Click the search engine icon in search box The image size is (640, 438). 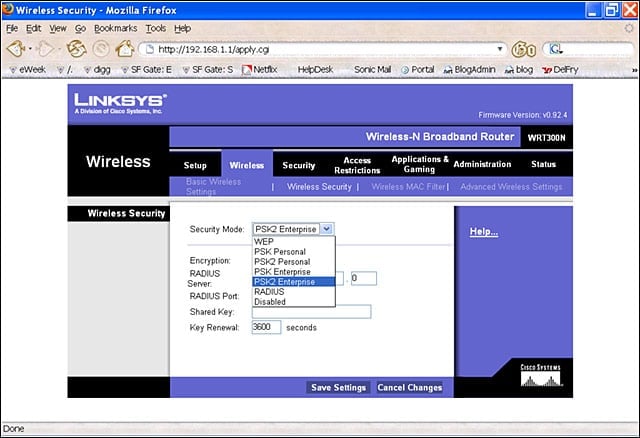click(x=556, y=49)
